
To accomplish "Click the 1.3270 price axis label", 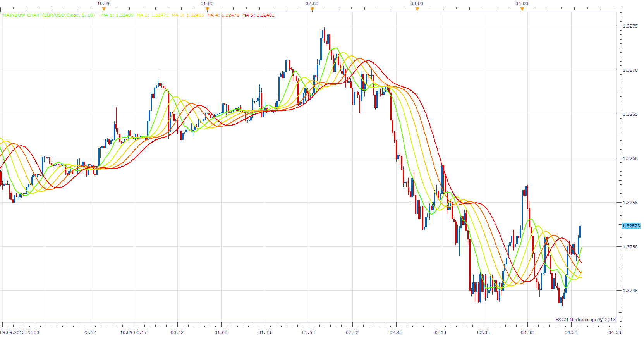I will 630,70.
